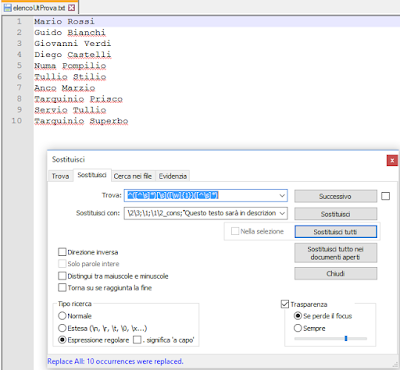This screenshot has width=400, height=370.
Task: Select the Sostituisci tab
Action: click(92, 175)
